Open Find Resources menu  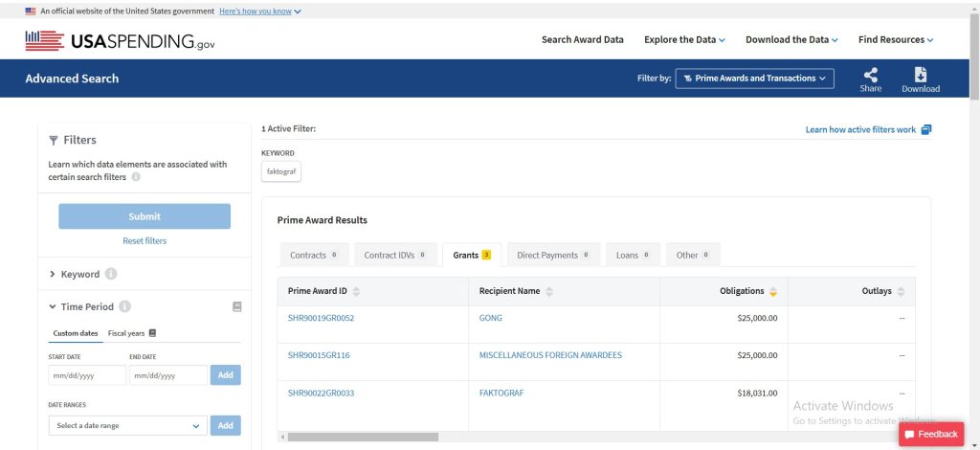click(x=896, y=39)
